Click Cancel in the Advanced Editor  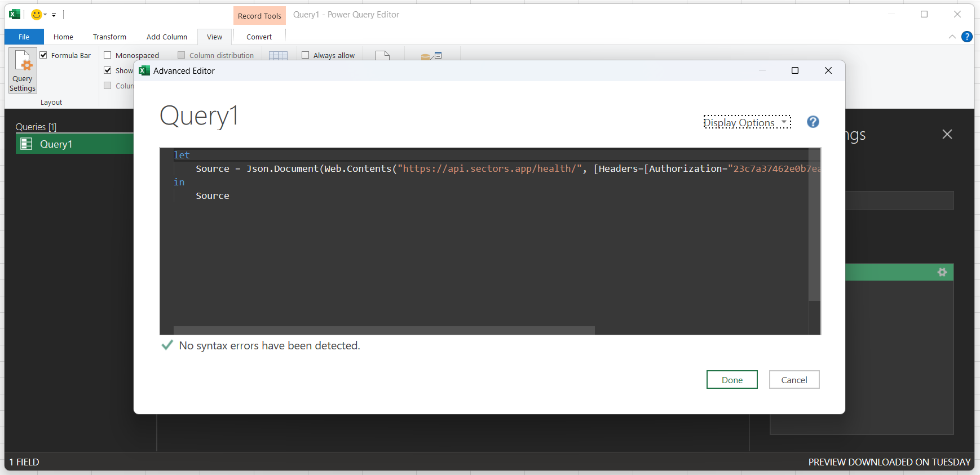794,380
